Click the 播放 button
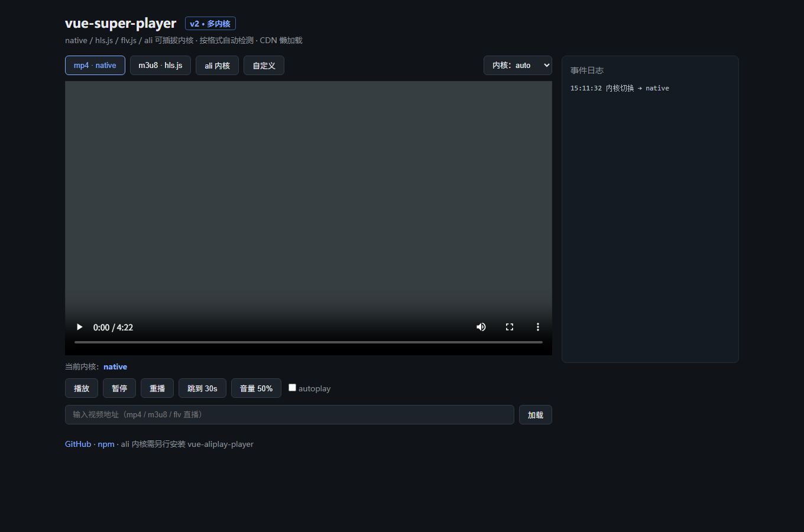The height and width of the screenshot is (532, 804). pos(82,388)
